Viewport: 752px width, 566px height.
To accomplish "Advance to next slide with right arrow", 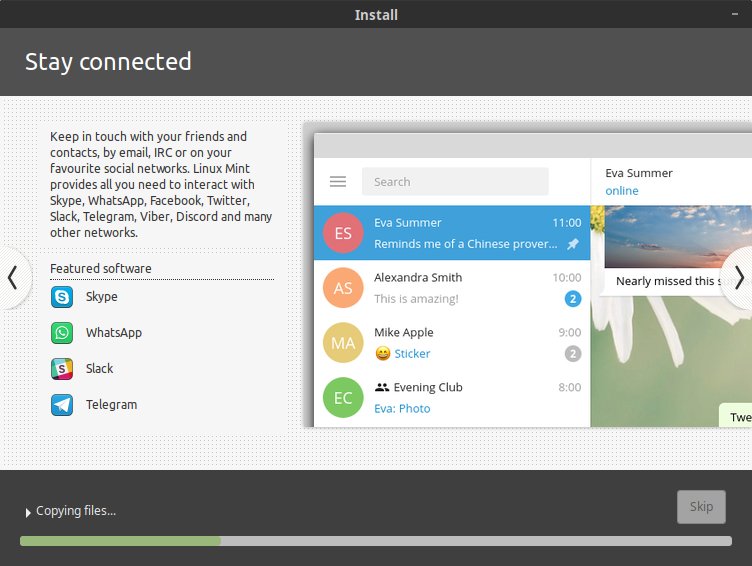I will [739, 278].
